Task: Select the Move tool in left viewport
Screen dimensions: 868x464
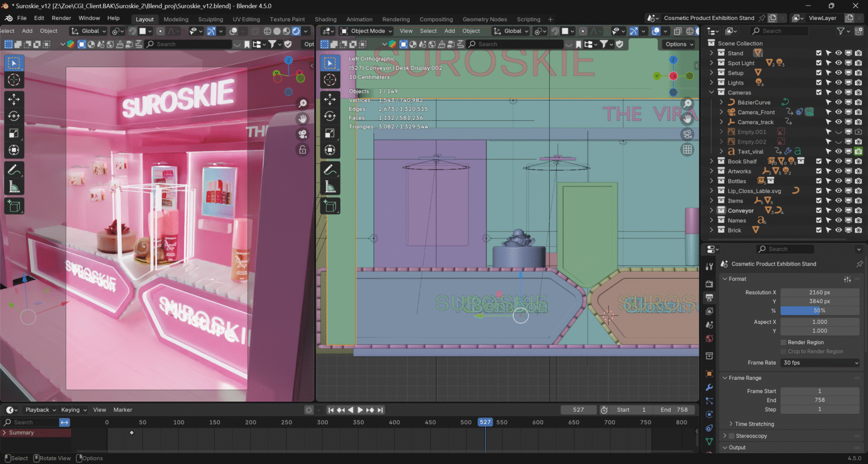Action: click(x=14, y=99)
